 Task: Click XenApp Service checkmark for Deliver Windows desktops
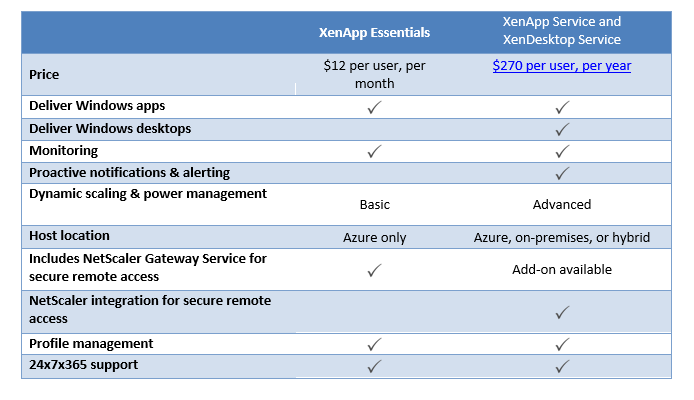562,129
